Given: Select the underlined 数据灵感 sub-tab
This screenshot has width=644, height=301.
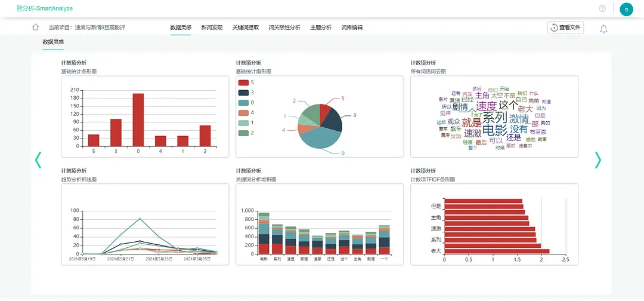Looking at the screenshot, I should pos(53,42).
